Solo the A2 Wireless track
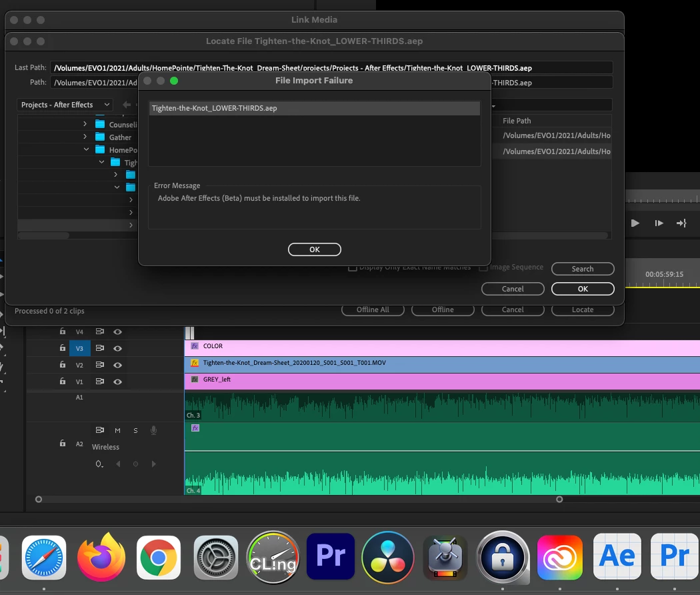The height and width of the screenshot is (595, 700). click(x=135, y=431)
